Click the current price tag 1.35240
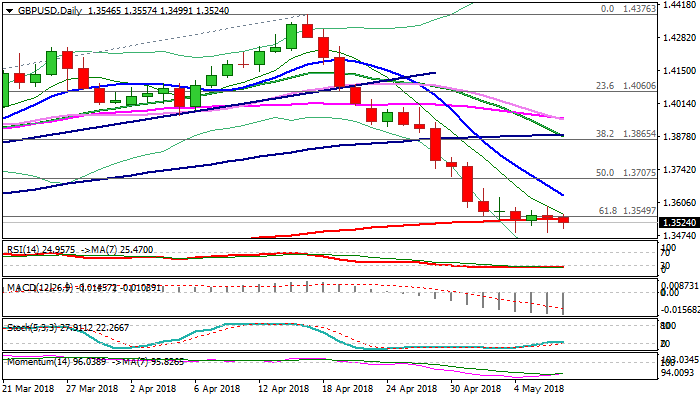This screenshot has height=400, width=700. pos(674,220)
